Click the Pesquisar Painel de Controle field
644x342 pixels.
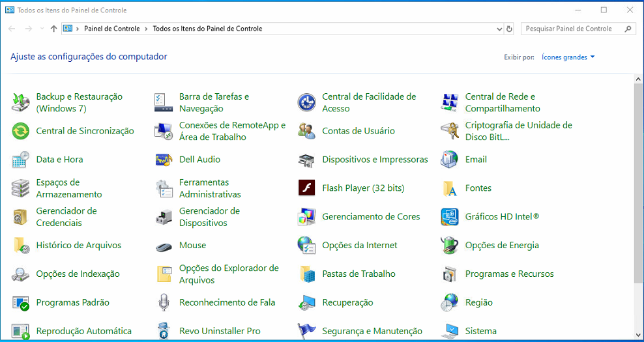pos(578,29)
